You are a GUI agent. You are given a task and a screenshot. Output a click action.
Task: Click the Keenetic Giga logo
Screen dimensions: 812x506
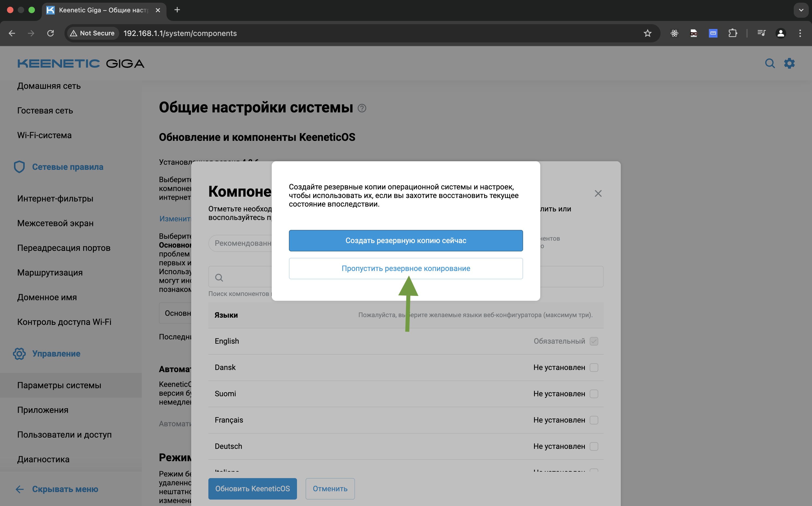coord(81,63)
